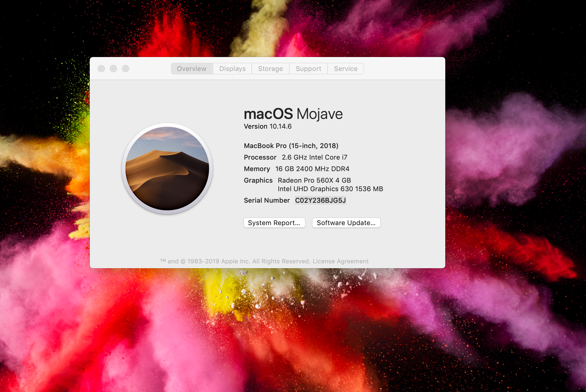Screen dimensions: 586x392
Task: Switch to the Overview tab
Action: (x=192, y=69)
